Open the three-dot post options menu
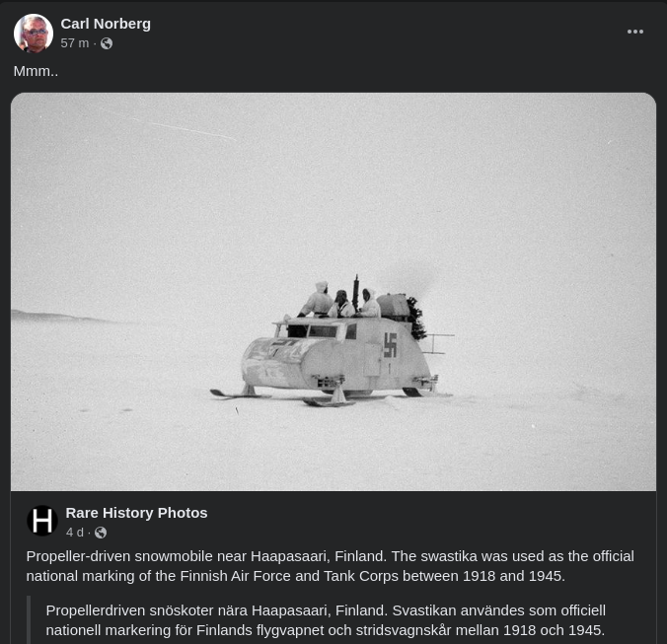The width and height of the screenshot is (667, 644). point(634,32)
